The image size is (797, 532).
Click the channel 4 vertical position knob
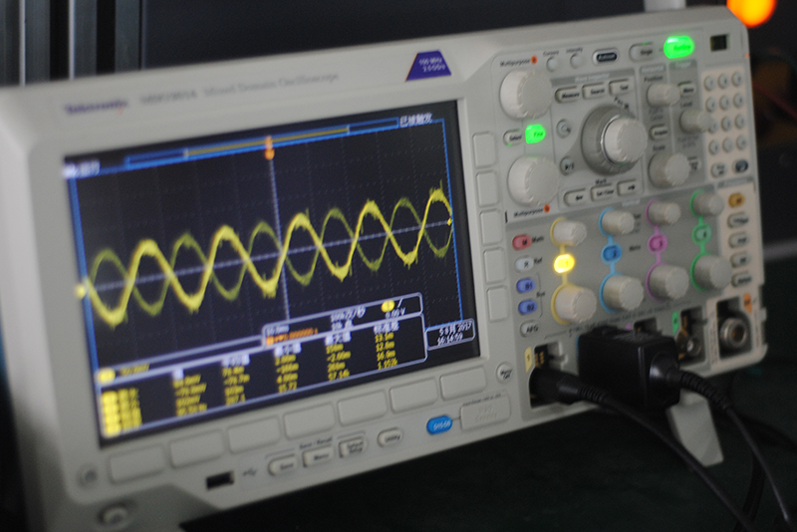pyautogui.click(x=707, y=203)
